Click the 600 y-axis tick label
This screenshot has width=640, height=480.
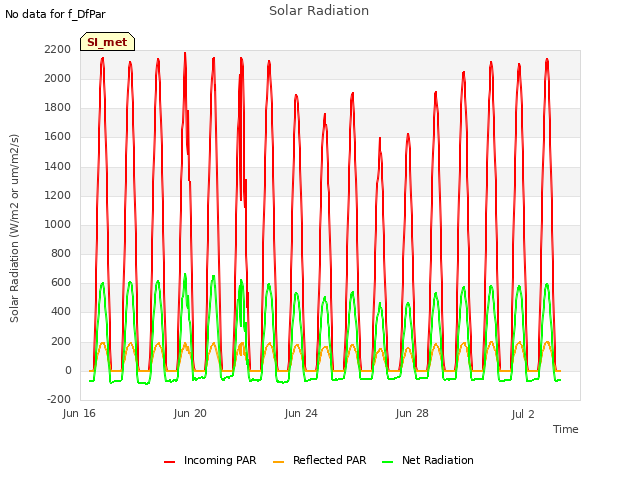click(x=61, y=282)
